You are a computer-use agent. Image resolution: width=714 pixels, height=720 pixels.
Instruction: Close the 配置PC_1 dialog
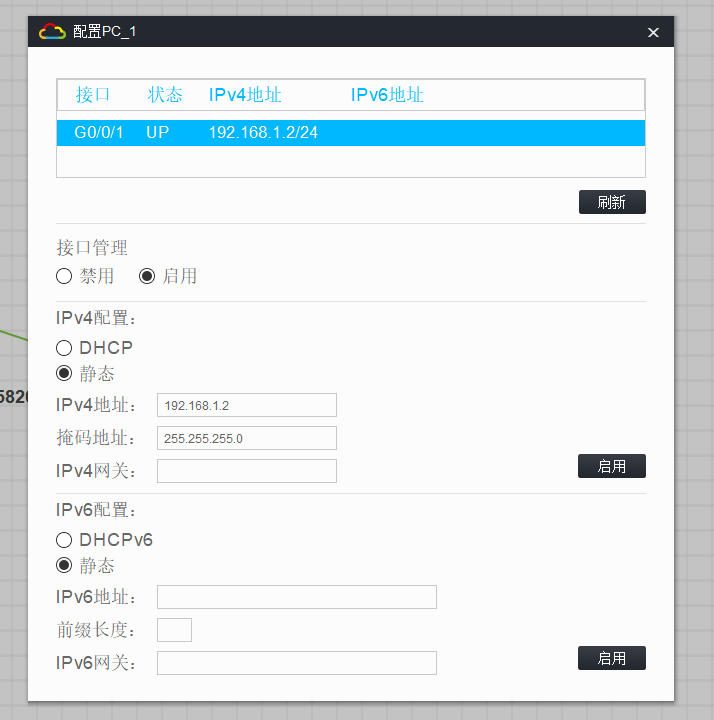[x=653, y=32]
